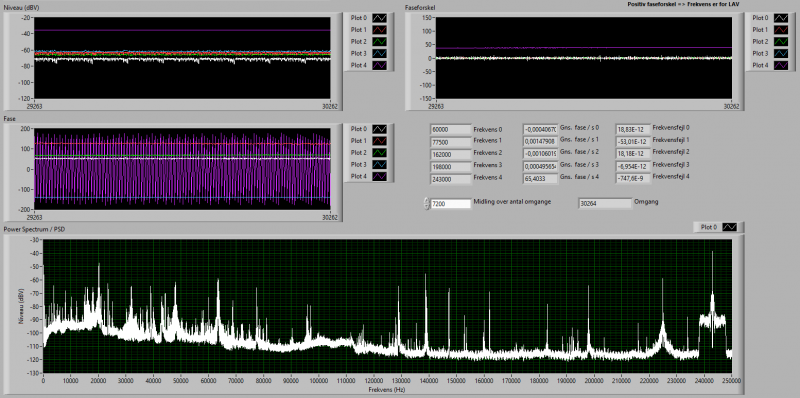
Task: Click the Power Spectrum x-axis maximum 250000
Action: [732, 380]
